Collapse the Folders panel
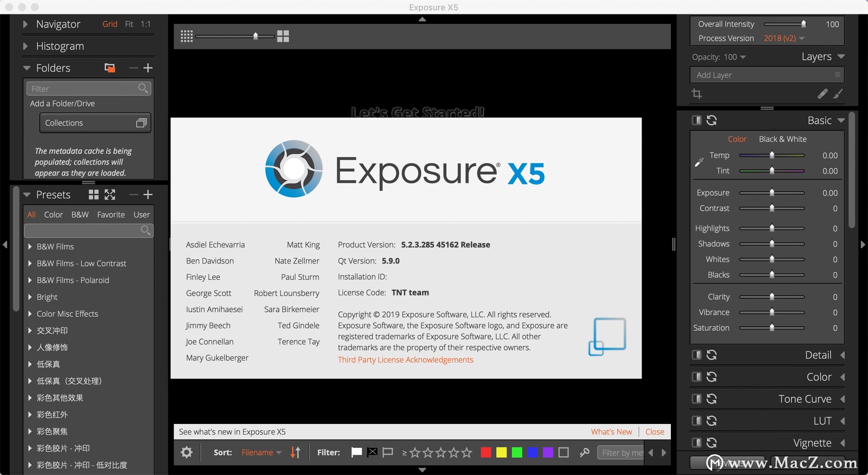 [x=27, y=68]
